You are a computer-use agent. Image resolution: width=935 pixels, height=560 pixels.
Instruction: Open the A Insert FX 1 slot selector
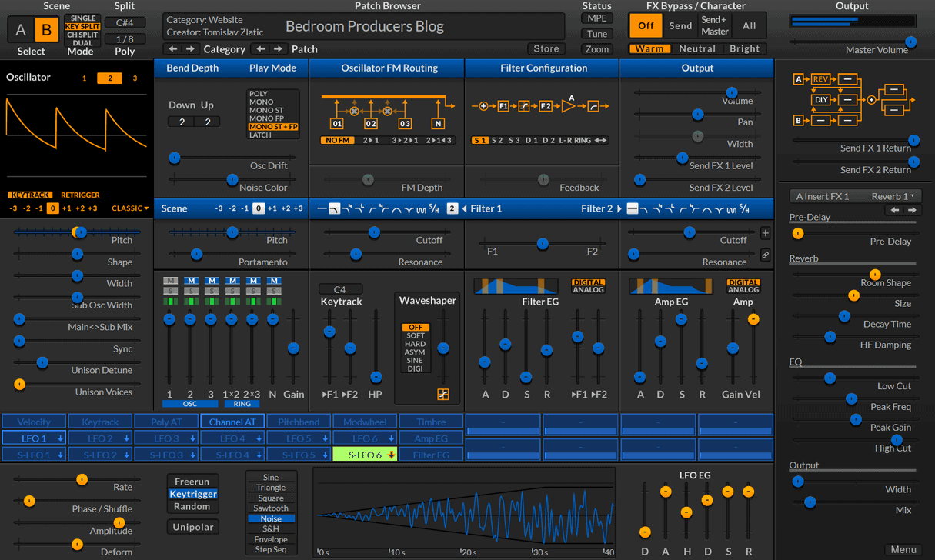point(823,196)
